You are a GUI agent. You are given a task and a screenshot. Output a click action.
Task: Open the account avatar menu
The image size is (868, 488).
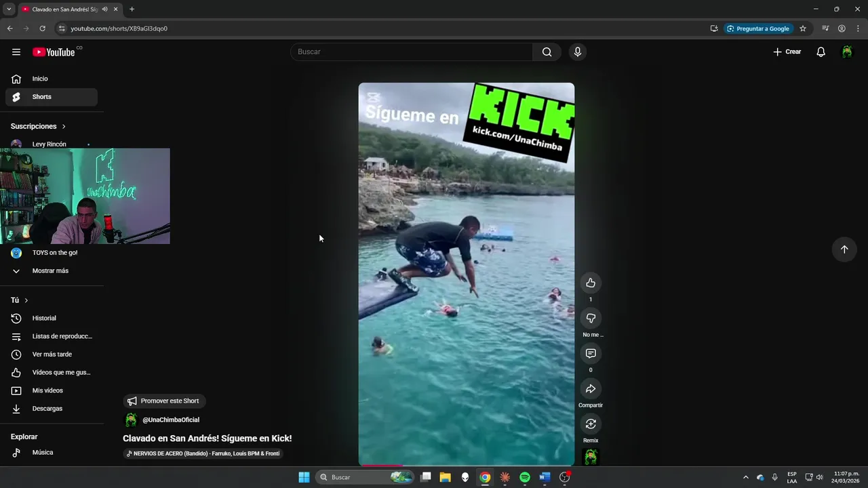847,52
